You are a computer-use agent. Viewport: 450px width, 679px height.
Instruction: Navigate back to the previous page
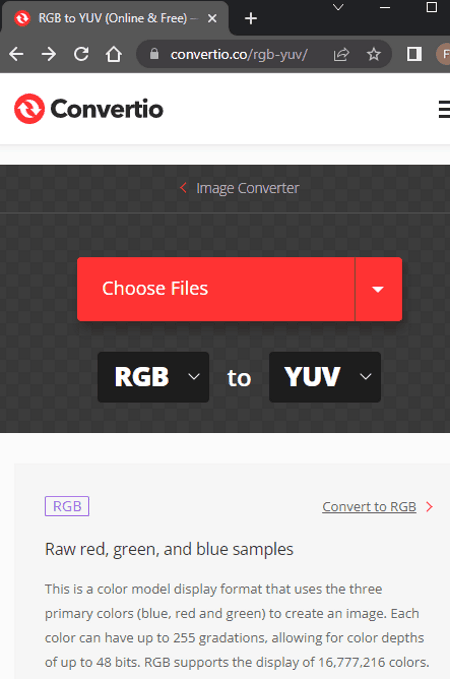pyautogui.click(x=16, y=54)
